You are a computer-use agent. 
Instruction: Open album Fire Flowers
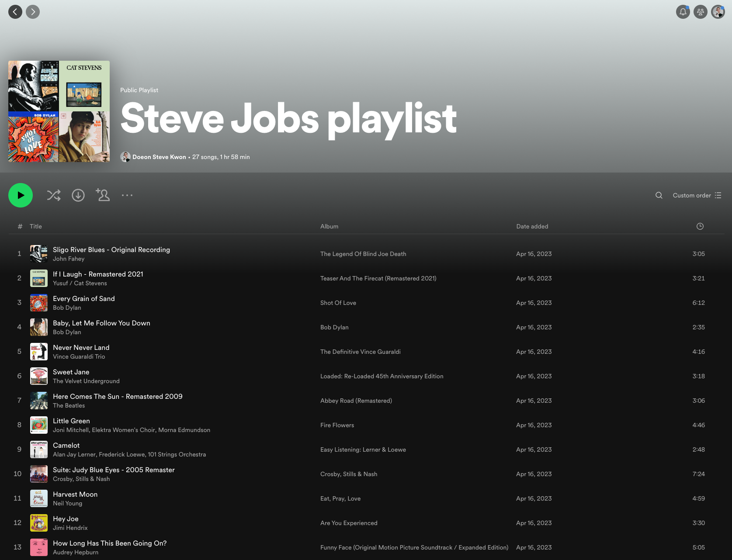coord(337,425)
